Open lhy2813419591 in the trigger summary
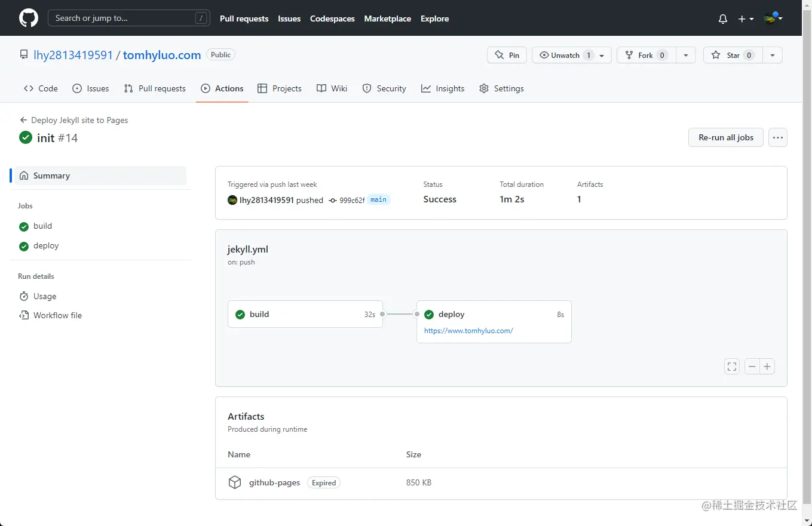The height and width of the screenshot is (526, 812). pos(266,200)
